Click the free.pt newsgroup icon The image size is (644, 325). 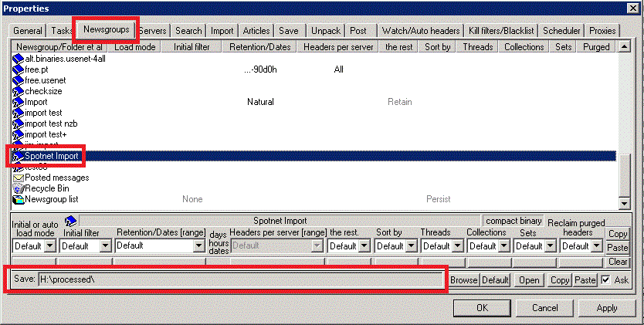19,69
